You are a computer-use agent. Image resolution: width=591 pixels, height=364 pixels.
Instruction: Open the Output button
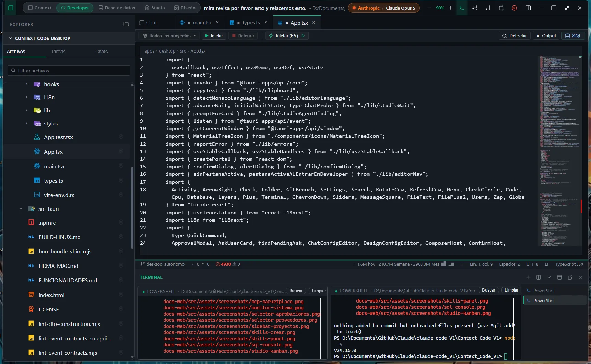546,36
